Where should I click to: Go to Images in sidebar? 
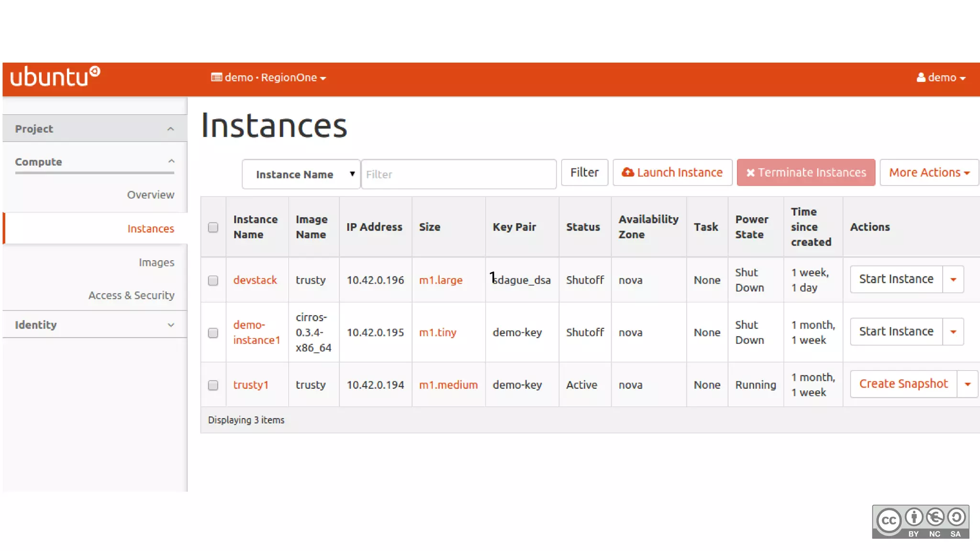point(156,263)
